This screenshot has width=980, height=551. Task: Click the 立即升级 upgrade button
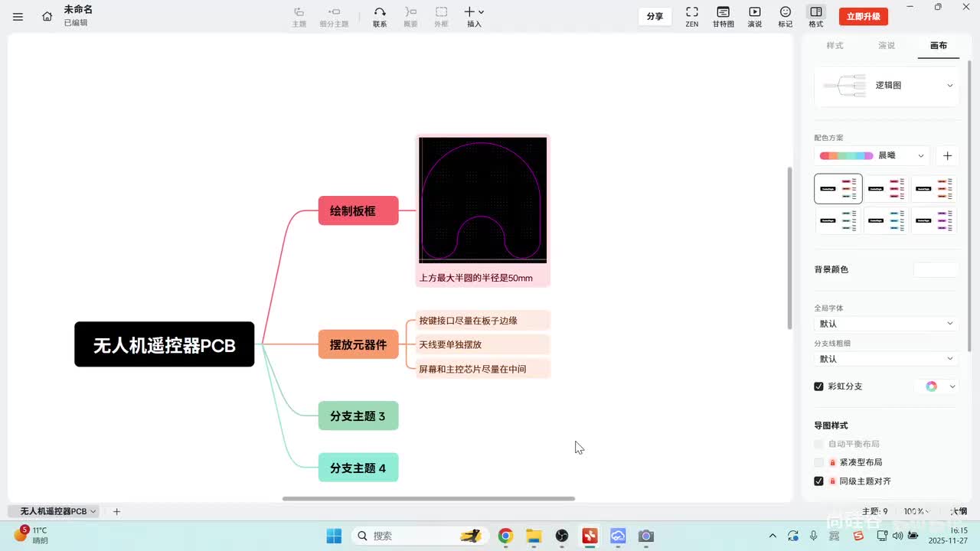(864, 16)
